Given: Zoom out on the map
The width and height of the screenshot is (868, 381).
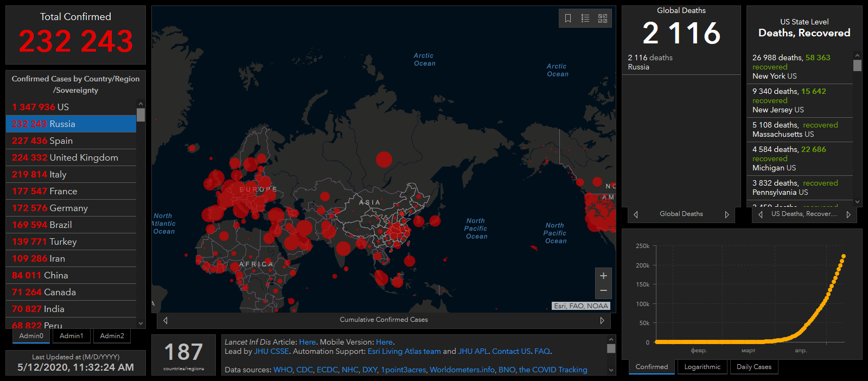Looking at the screenshot, I should click(603, 291).
